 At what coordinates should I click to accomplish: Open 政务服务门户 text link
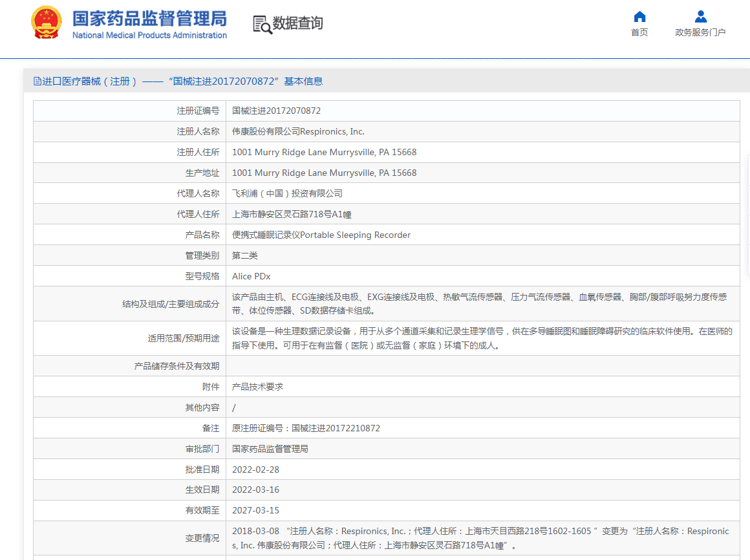pyautogui.click(x=700, y=32)
